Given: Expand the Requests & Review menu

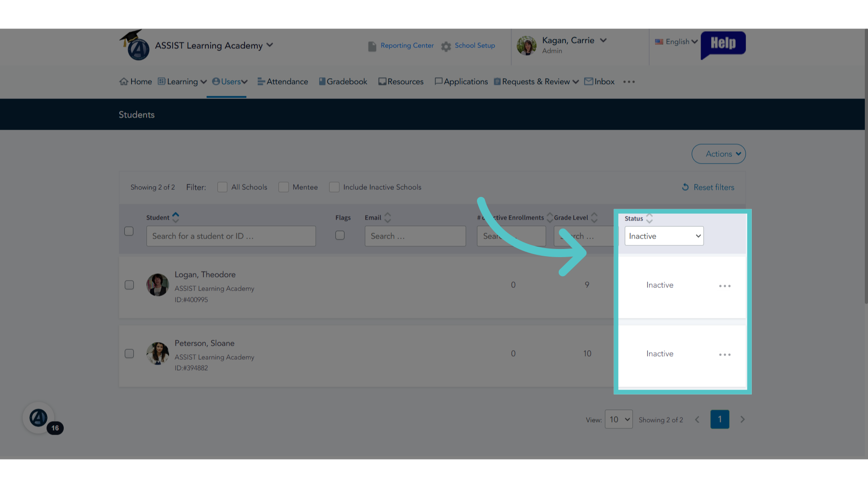Looking at the screenshot, I should pos(536,82).
